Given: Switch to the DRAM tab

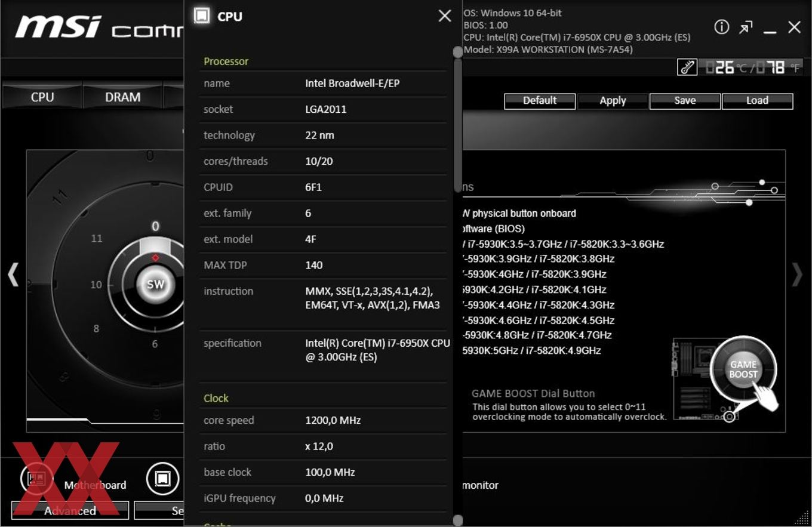Looking at the screenshot, I should pos(122,97).
